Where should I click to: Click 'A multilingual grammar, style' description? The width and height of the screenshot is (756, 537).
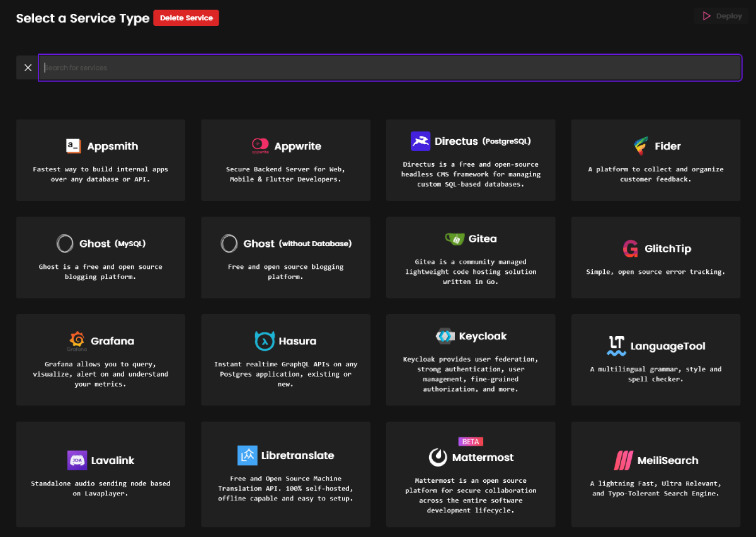[x=656, y=374]
